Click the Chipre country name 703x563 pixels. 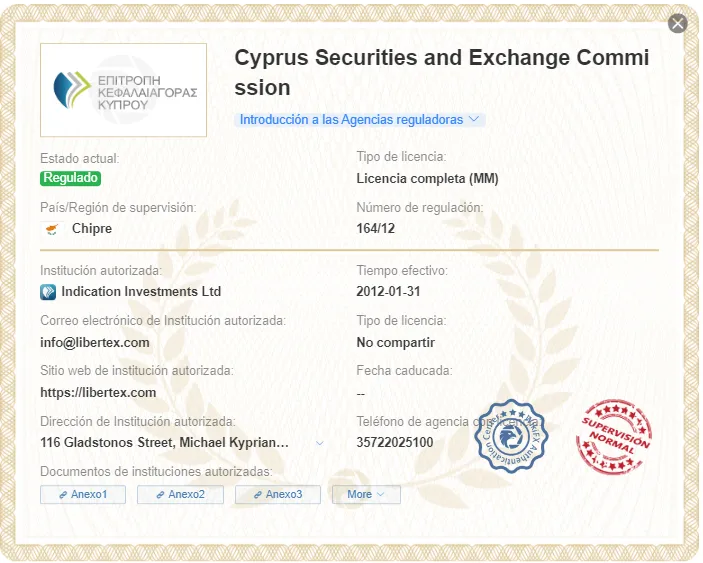pos(92,229)
